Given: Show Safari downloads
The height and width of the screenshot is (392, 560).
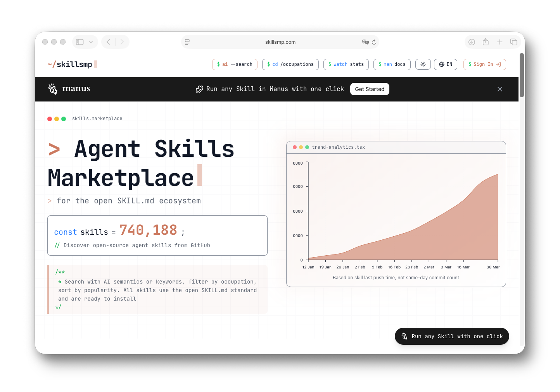Looking at the screenshot, I should [472, 42].
